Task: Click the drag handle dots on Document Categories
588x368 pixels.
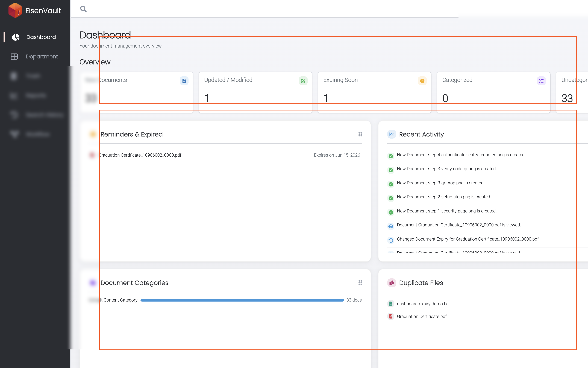Action: point(360,283)
